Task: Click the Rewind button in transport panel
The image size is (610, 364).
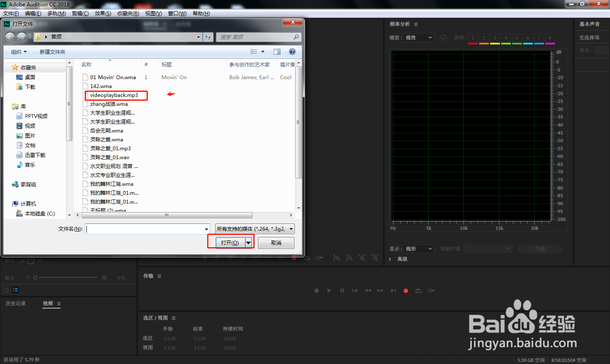Action: click(x=368, y=291)
